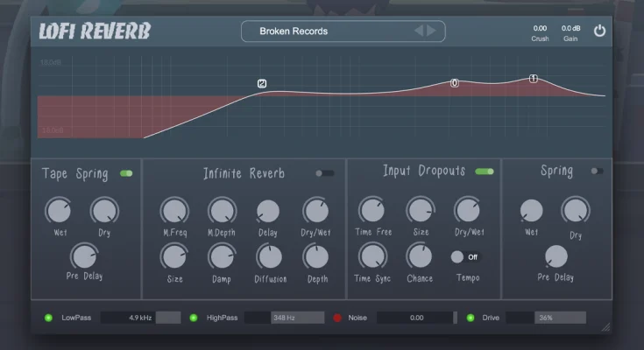Click the HighPass green LED indicator
Viewport: 644px width, 350px height.
pos(193,318)
